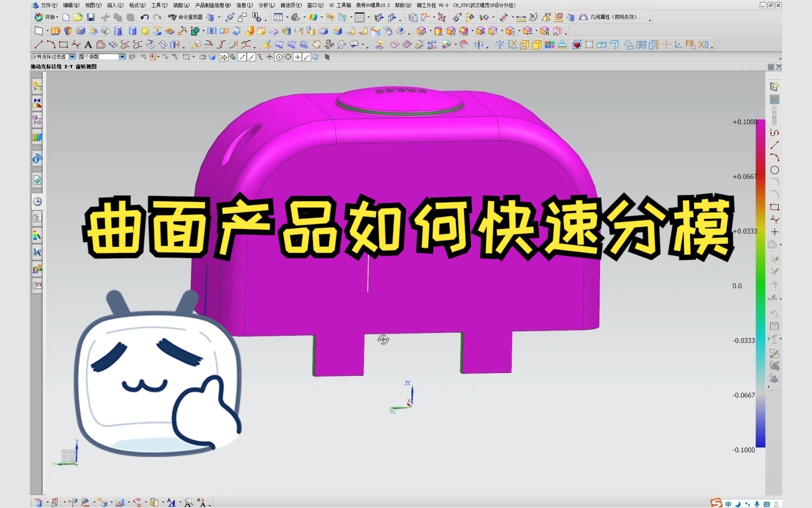This screenshot has width=812, height=508.
Task: Open the 整个装配 scope dropdown
Action: point(122,56)
